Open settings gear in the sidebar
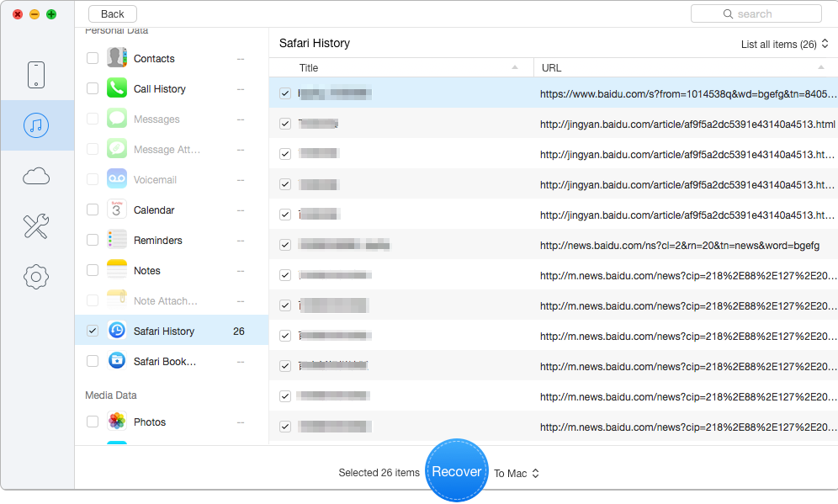Viewport: 838px width, 504px height. [x=36, y=277]
